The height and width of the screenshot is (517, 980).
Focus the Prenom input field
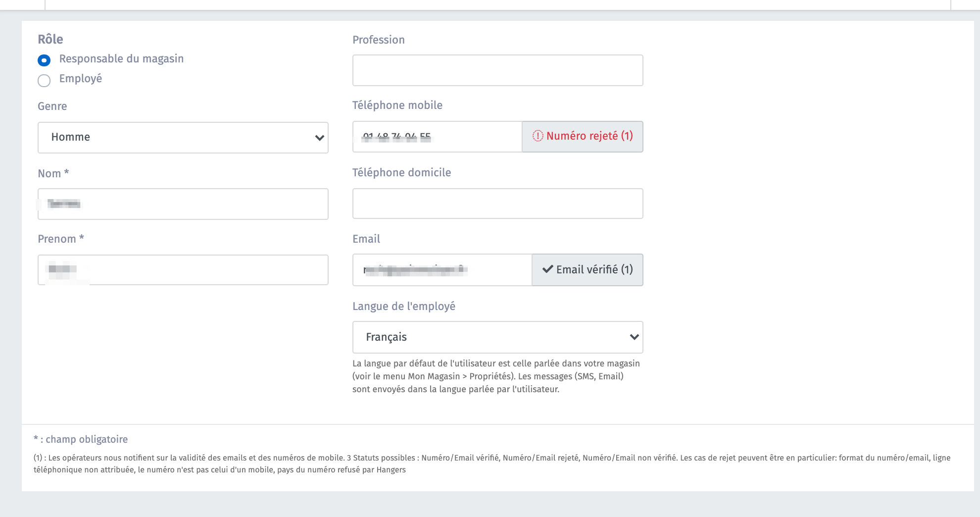pos(198,270)
